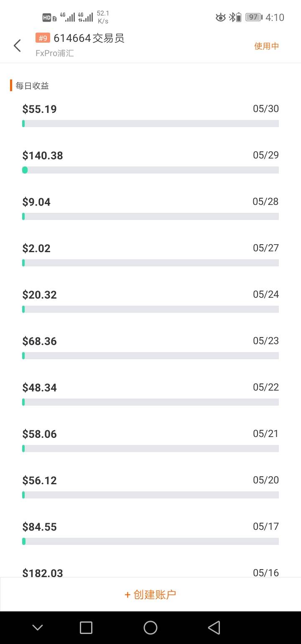Viewport: 301px width, 644px height.
Task: Tap the FxPro浦汇 broker label
Action: (x=55, y=54)
